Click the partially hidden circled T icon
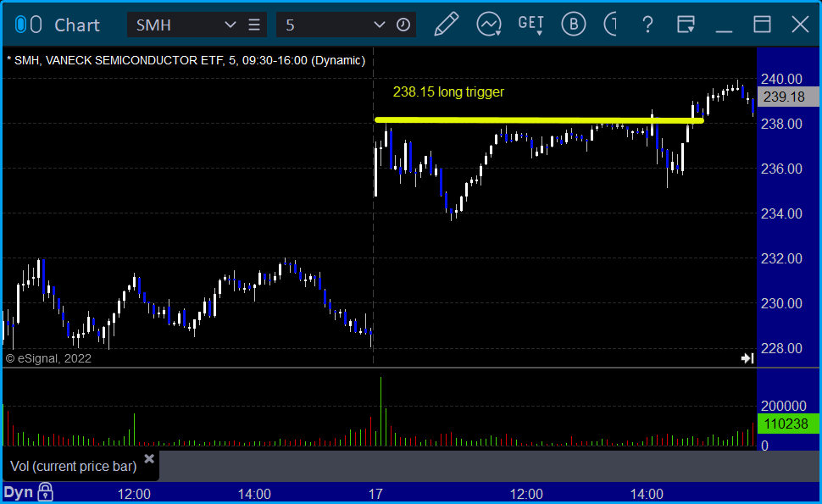The height and width of the screenshot is (504, 822). (x=610, y=25)
